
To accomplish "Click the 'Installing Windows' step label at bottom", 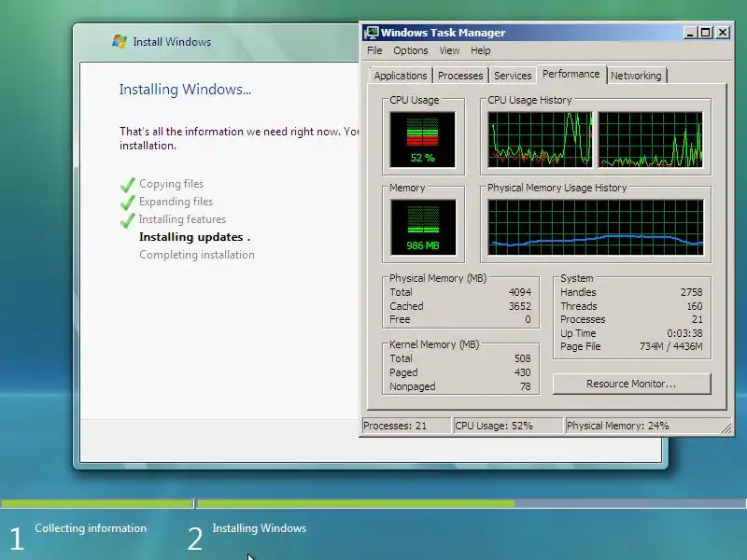I will tap(260, 528).
